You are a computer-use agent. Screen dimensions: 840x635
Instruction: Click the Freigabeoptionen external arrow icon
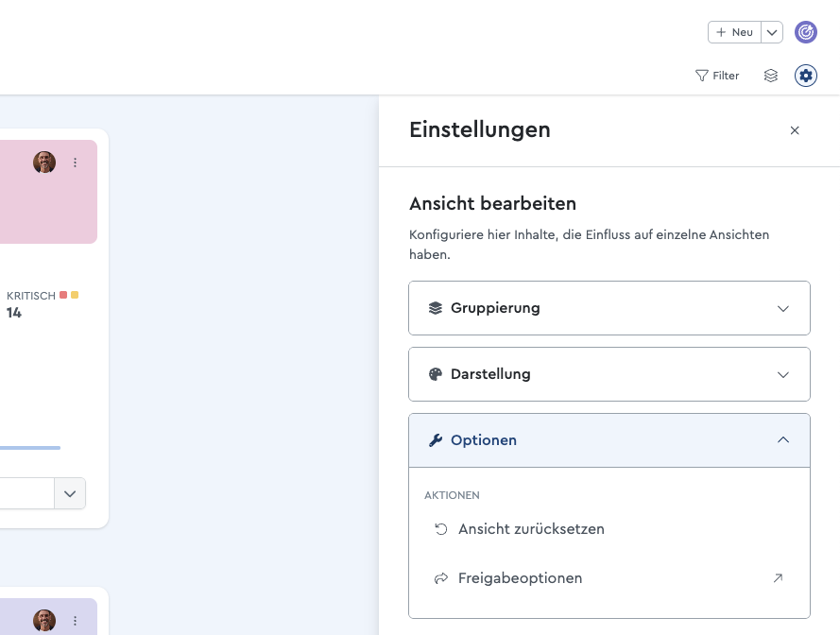778,577
